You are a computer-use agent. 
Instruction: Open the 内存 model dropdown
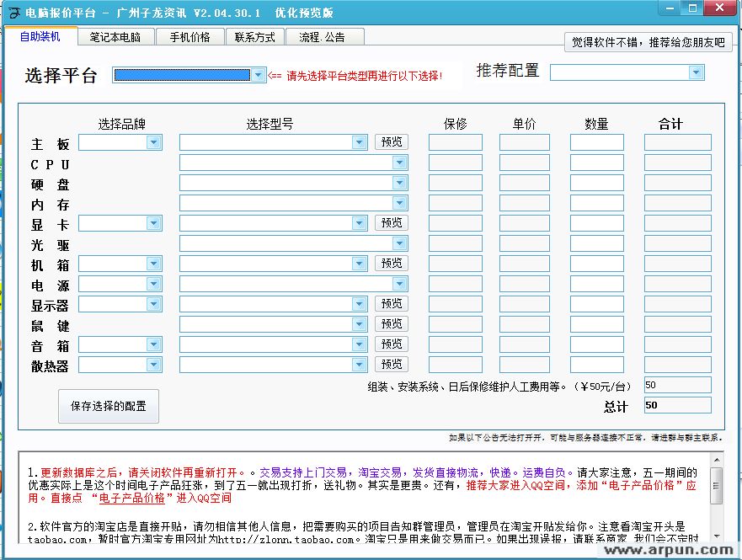400,203
